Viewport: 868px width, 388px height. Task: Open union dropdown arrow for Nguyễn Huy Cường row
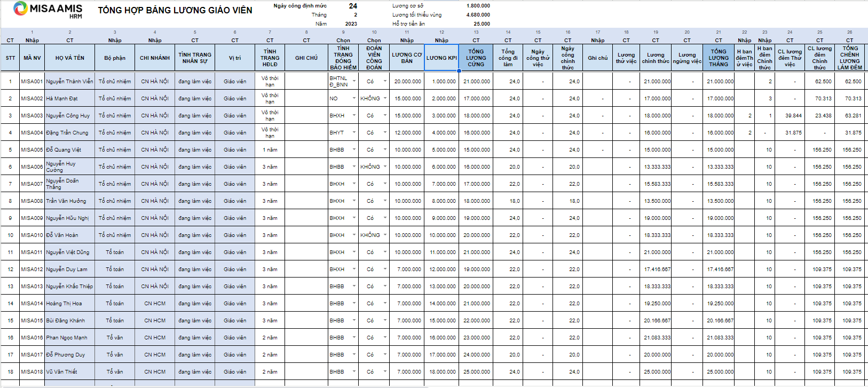click(x=385, y=167)
